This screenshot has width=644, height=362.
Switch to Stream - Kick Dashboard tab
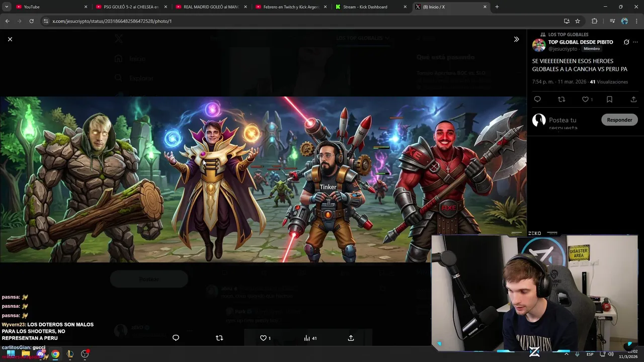(370, 7)
